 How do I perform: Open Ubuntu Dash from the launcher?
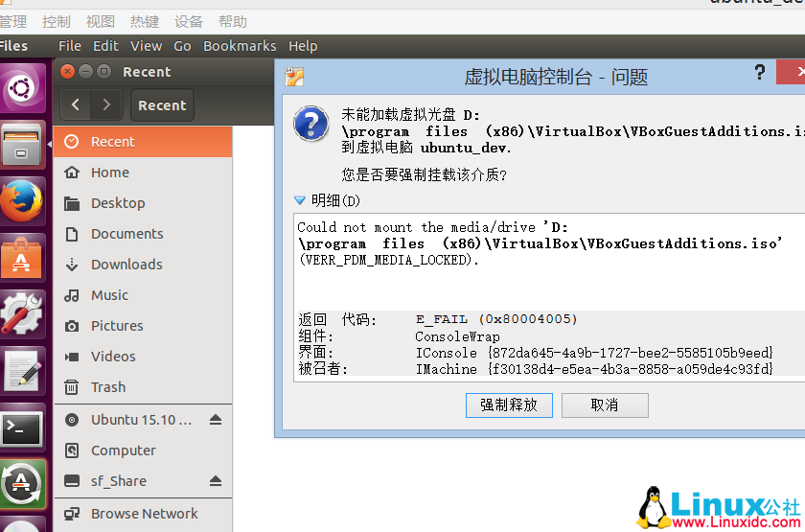click(22, 87)
